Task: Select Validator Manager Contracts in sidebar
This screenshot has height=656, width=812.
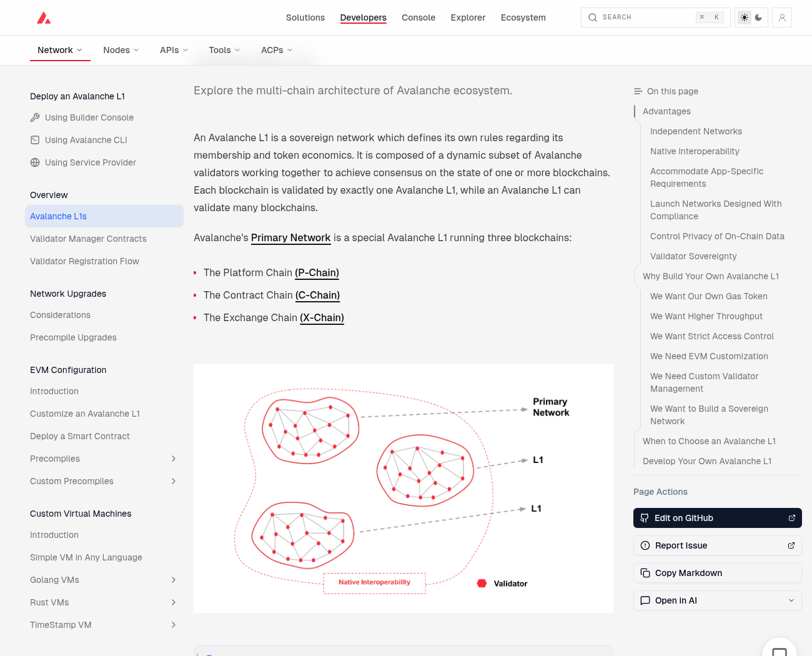Action: click(x=88, y=239)
